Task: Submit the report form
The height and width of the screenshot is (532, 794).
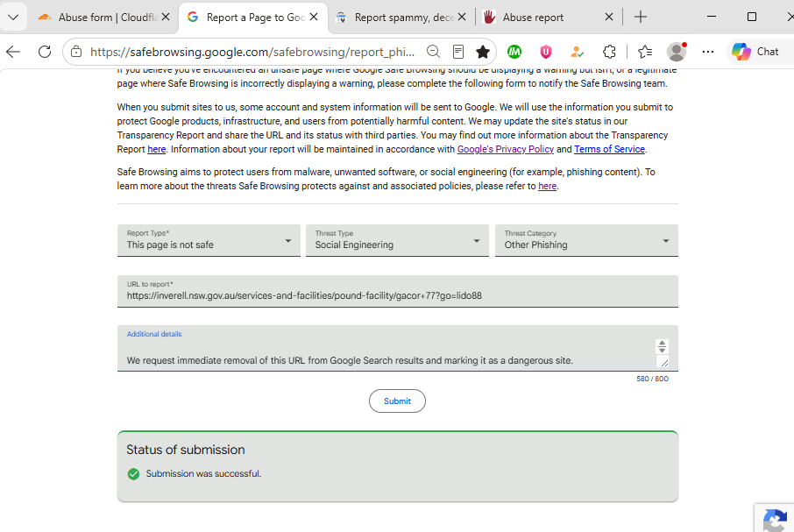Action: point(397,401)
